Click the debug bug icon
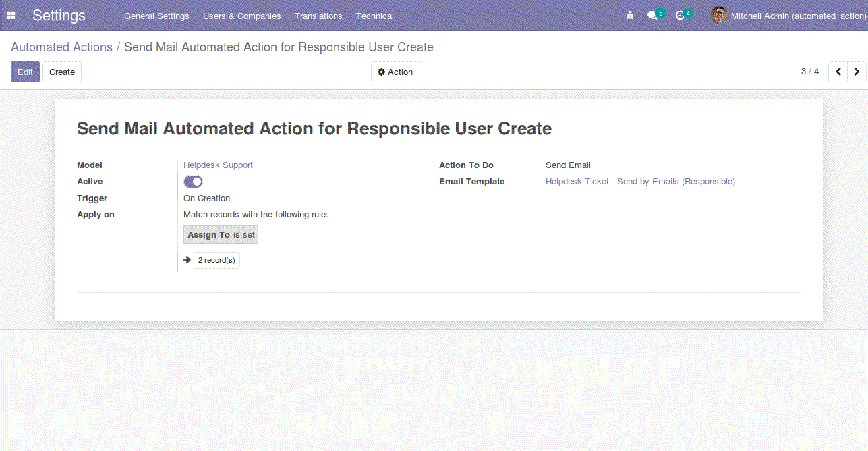Viewport: 868px width, 451px height. (630, 16)
